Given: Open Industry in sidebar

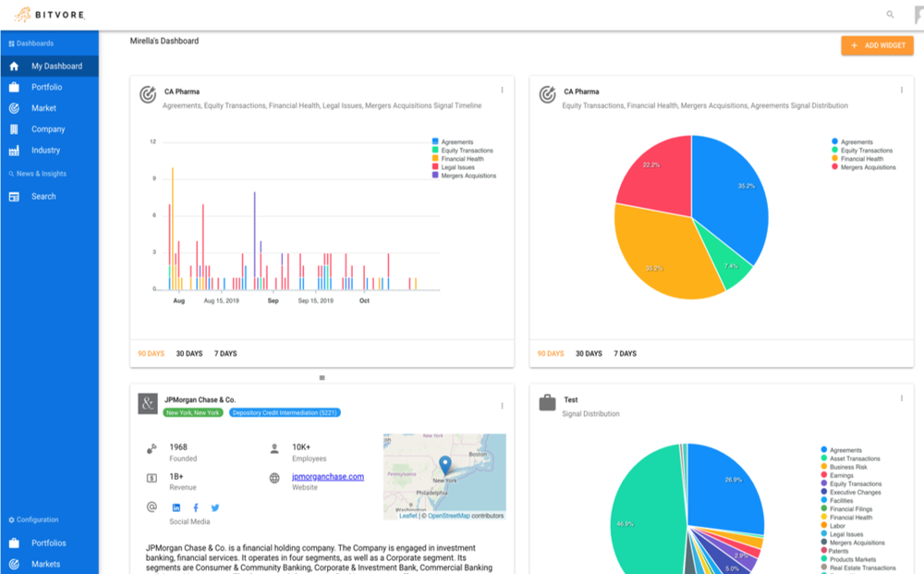Looking at the screenshot, I should [x=46, y=151].
